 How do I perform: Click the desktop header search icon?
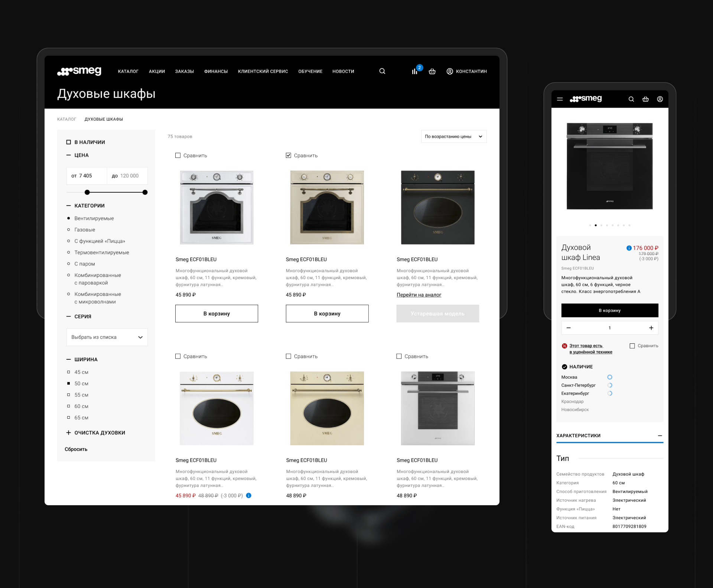(x=382, y=71)
